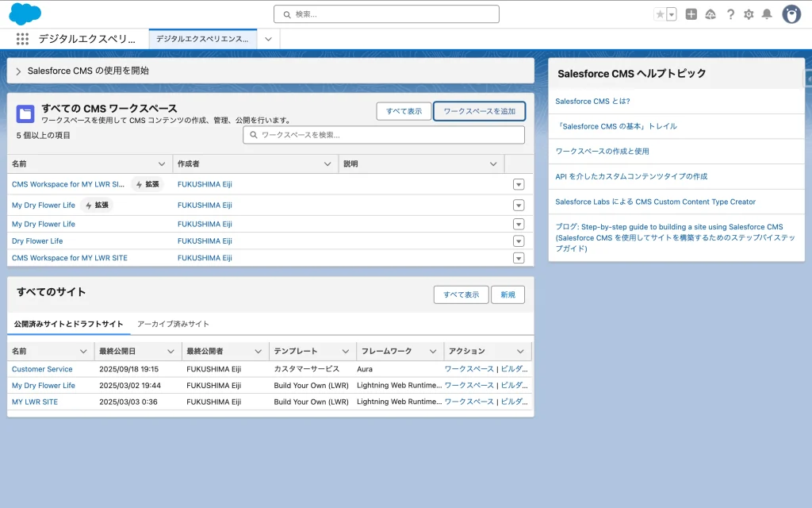Open the help question mark icon
The height and width of the screenshot is (508, 812).
[730, 14]
